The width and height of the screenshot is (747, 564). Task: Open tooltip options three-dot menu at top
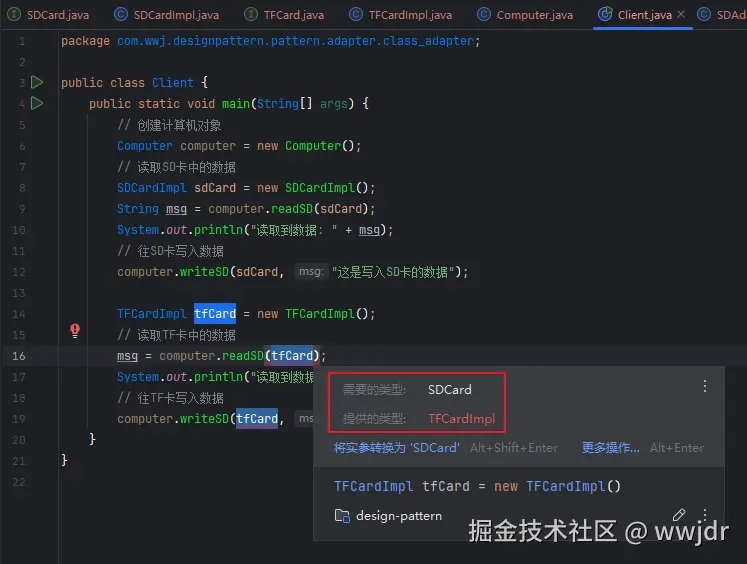point(705,386)
